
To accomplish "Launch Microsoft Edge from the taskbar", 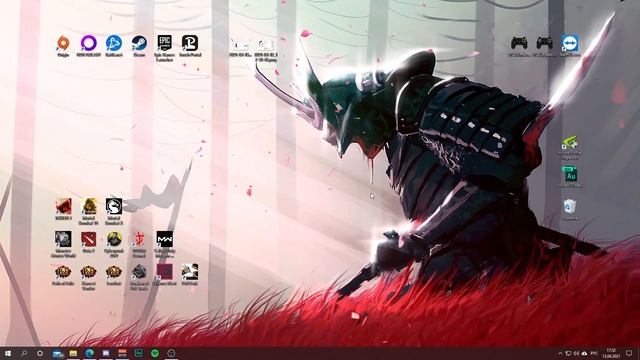I will click(x=90, y=353).
